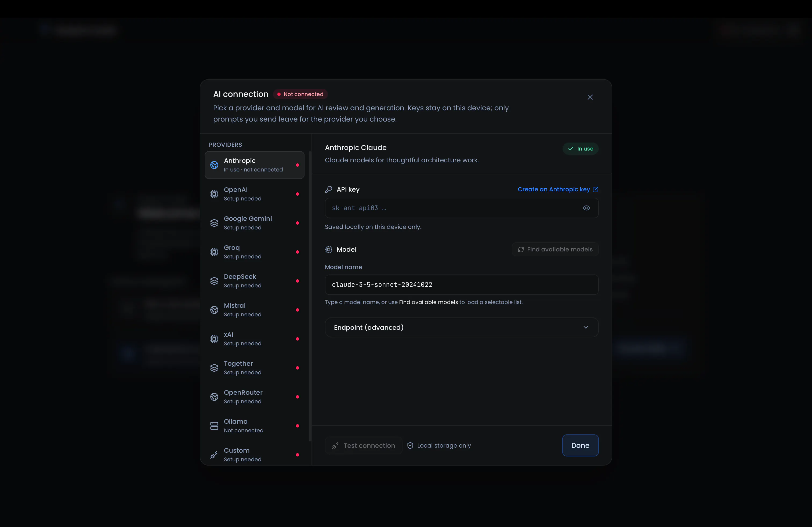
Task: Click the external-link icon after Anthropic key
Action: (595, 189)
